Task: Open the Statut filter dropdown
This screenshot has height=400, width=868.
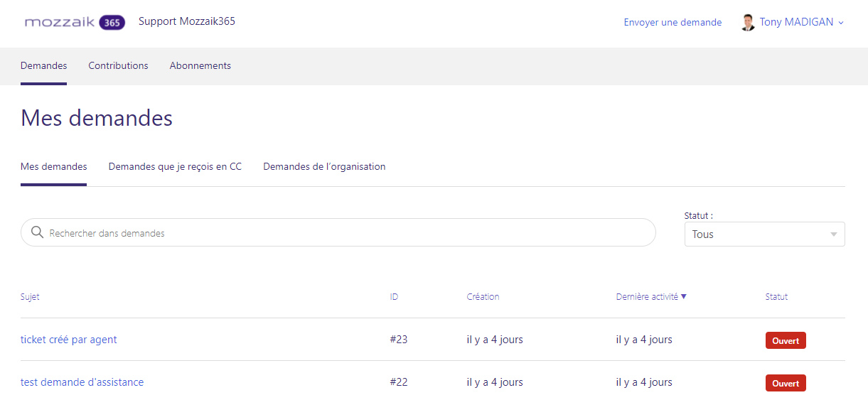Action: 764,234
